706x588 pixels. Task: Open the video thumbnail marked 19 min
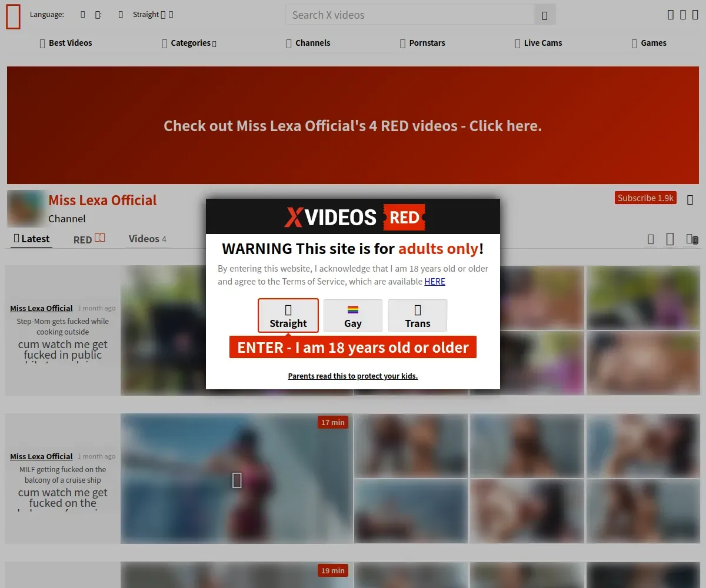pyautogui.click(x=237, y=575)
